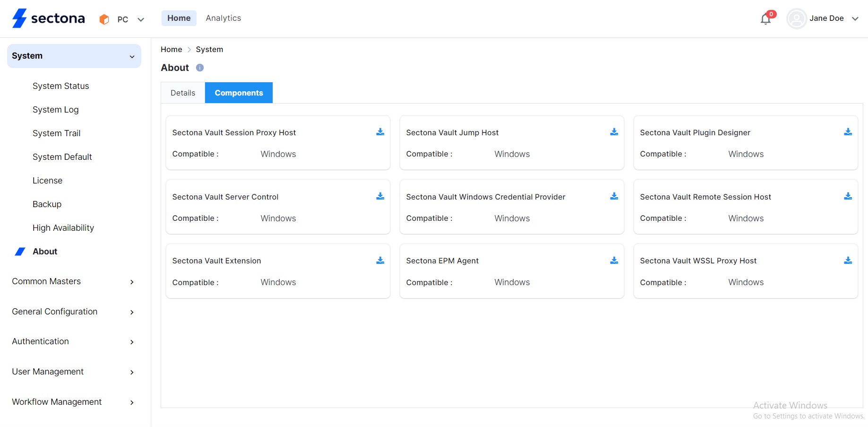Collapse the System sidebar section
Screen dimensions: 868x427
point(132,56)
